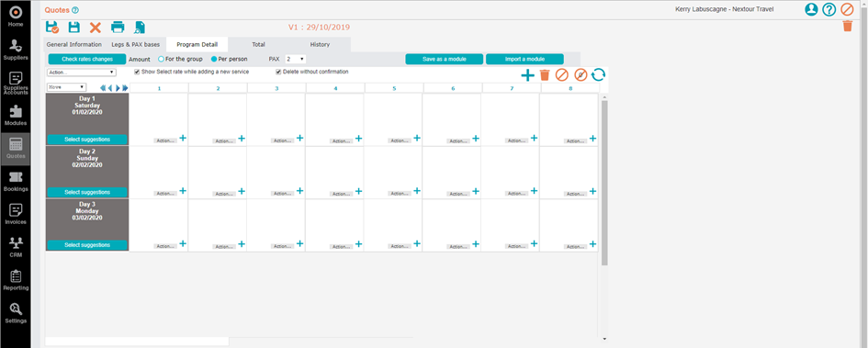This screenshot has height=348, width=868.
Task: Click the printer icon
Action: pos(118,28)
